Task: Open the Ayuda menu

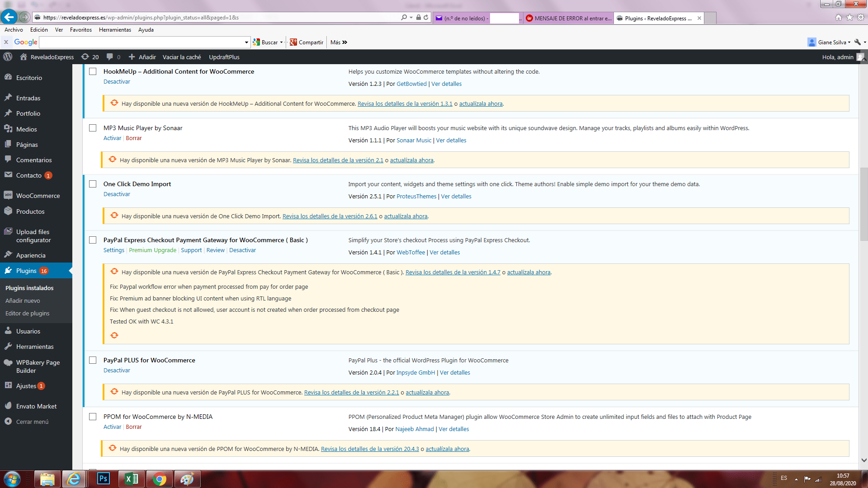Action: point(146,30)
